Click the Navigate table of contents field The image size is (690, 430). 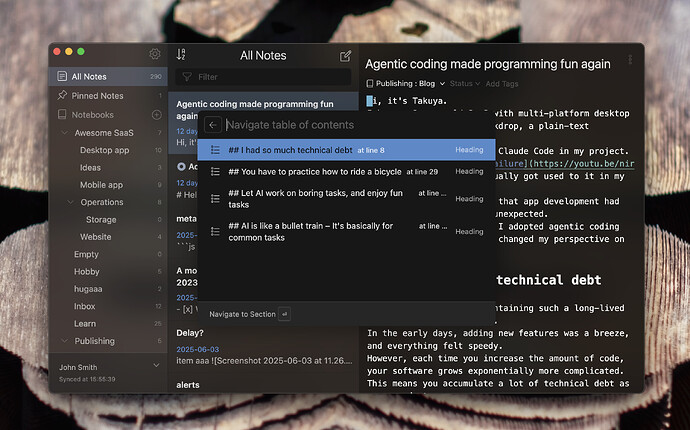click(356, 125)
